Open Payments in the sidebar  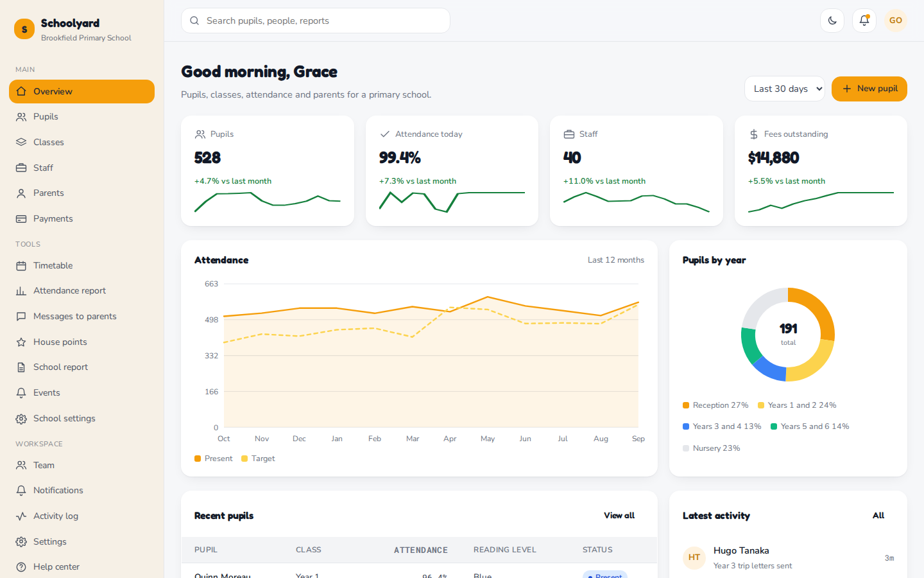(x=81, y=218)
